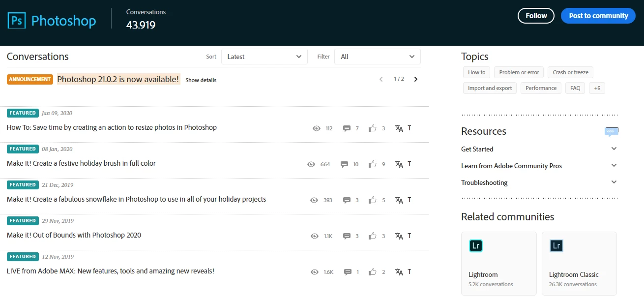Select the Performance topic tag
This screenshot has height=300, width=644.
[541, 88]
